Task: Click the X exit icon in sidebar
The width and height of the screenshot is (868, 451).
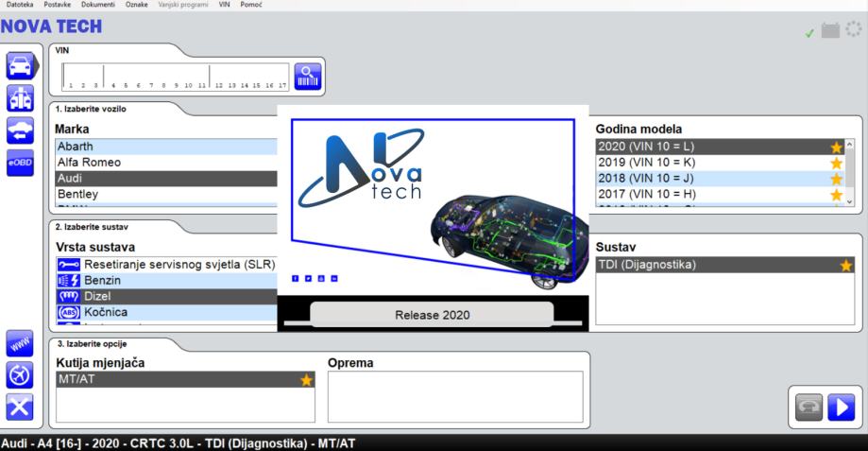Action: pyautogui.click(x=20, y=408)
